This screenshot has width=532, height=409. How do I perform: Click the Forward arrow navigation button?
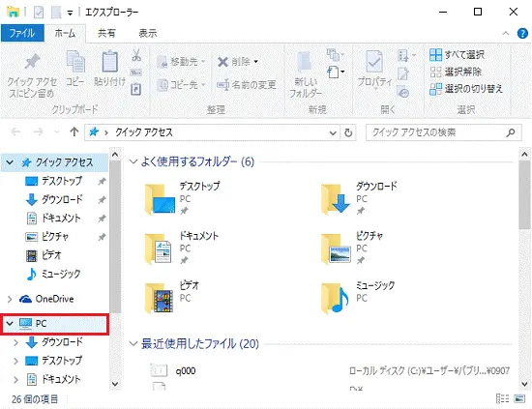38,131
